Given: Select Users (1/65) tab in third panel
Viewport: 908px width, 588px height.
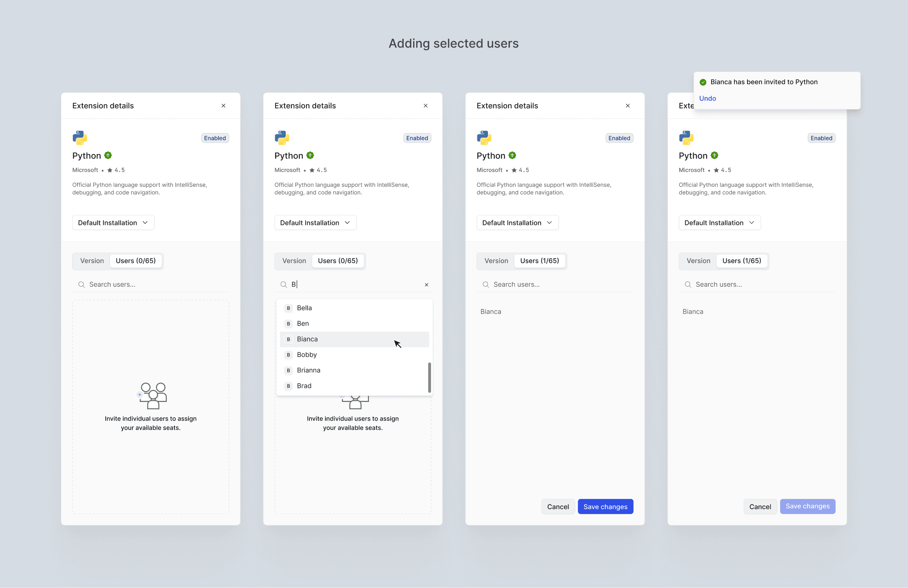Looking at the screenshot, I should (x=539, y=261).
